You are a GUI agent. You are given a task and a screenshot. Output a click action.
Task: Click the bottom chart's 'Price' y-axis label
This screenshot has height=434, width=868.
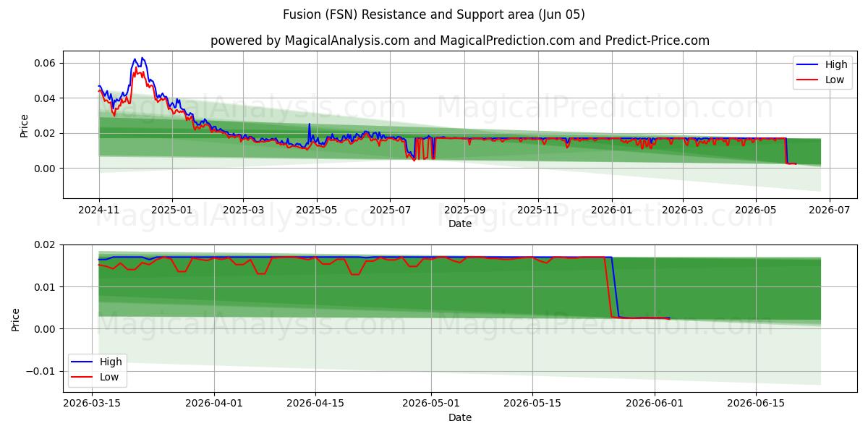(16, 318)
